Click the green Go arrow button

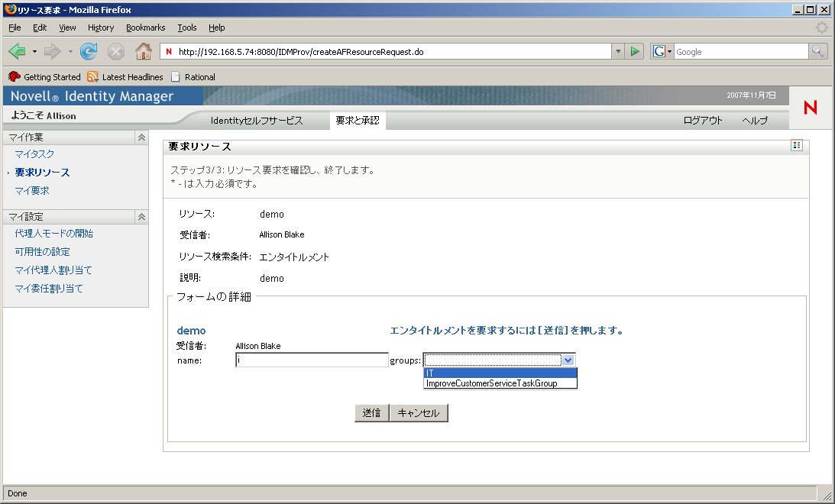tap(634, 52)
